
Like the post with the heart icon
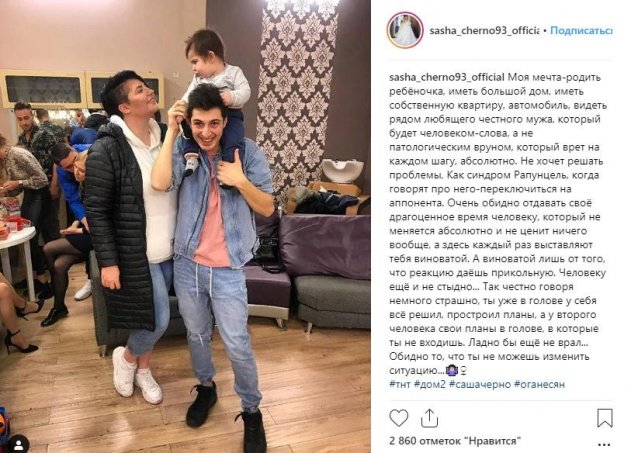point(398,418)
